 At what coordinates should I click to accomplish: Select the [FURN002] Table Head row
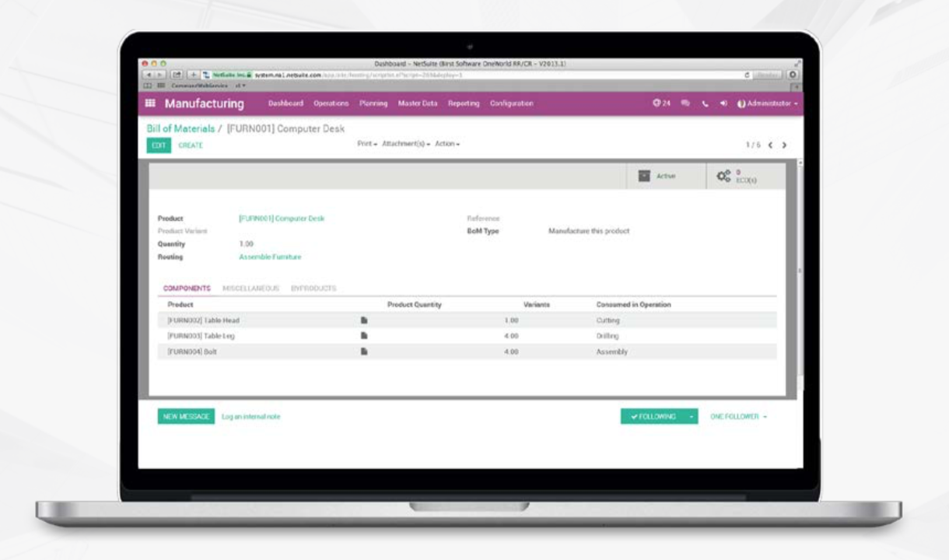tap(467, 320)
